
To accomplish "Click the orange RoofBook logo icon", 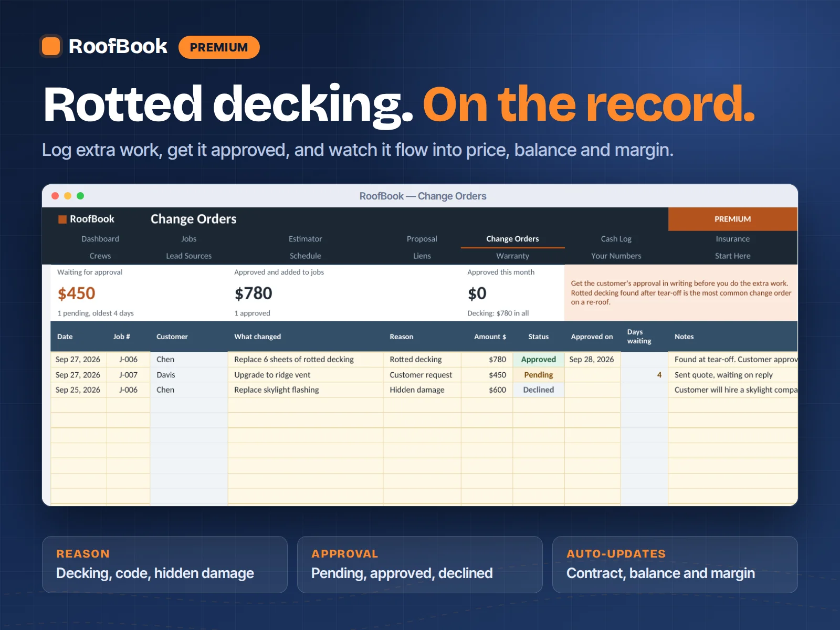I will coord(51,46).
